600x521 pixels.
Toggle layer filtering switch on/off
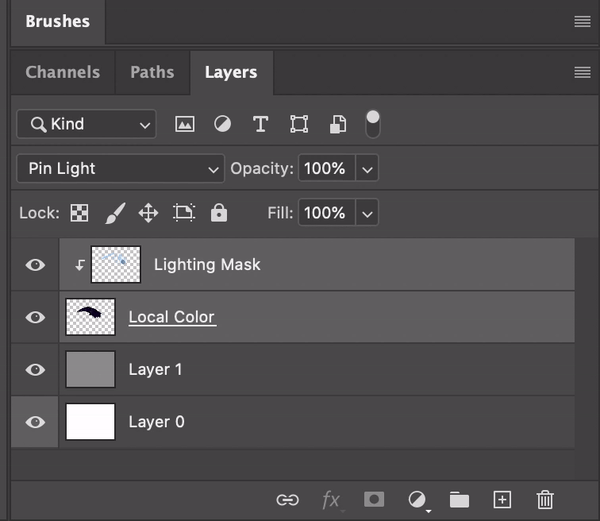pyautogui.click(x=373, y=124)
